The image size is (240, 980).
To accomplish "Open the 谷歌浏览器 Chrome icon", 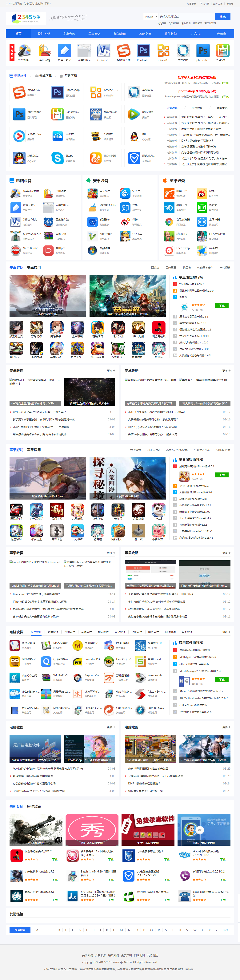I will pos(169,221).
